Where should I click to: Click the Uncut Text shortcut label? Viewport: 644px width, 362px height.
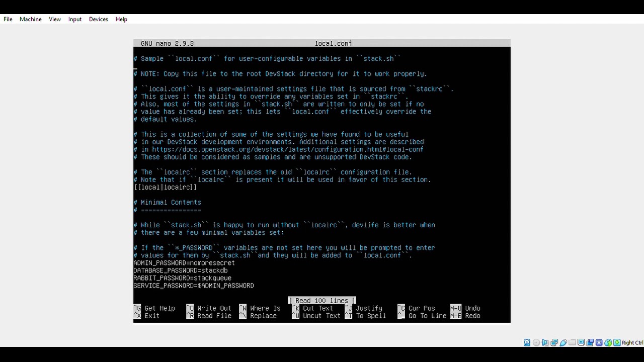pos(321,316)
